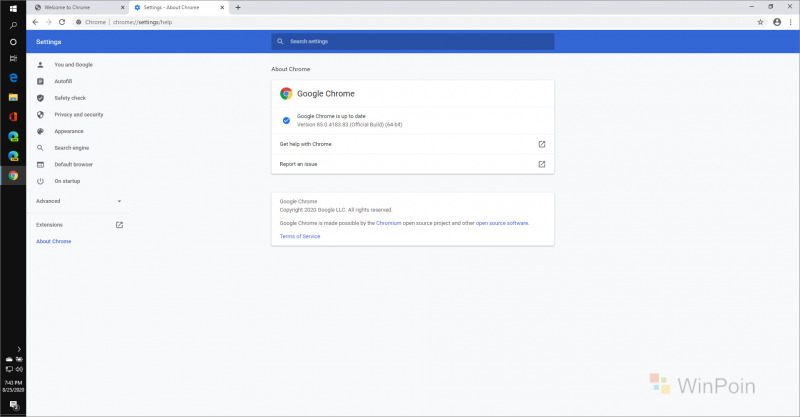Click the Chrome version number text
The image size is (800, 417).
click(x=349, y=125)
